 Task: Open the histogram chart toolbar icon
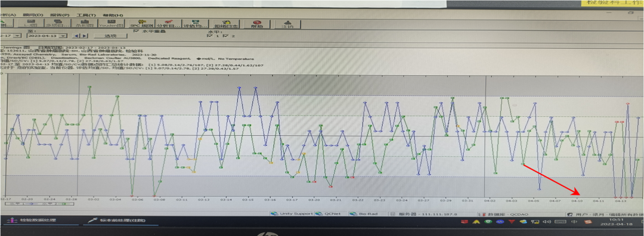[85, 23]
